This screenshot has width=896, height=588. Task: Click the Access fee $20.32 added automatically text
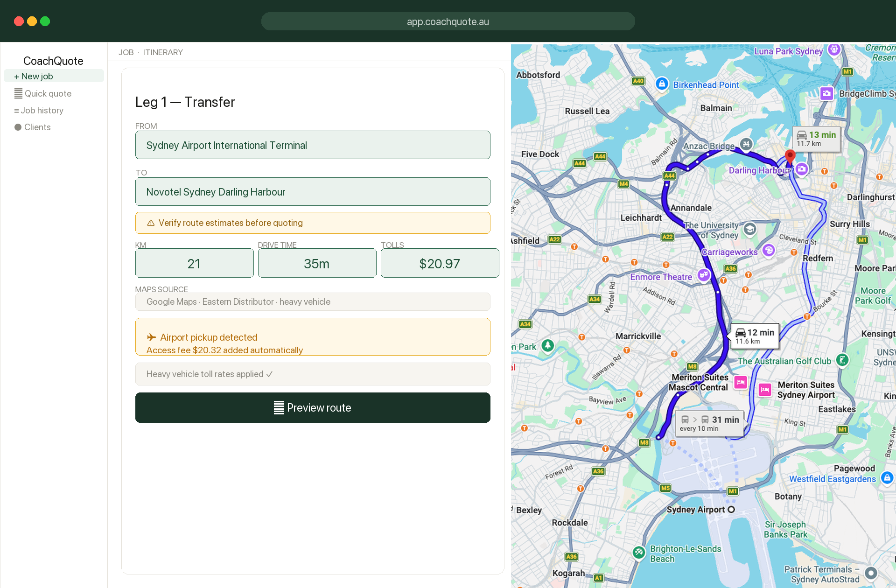224,350
